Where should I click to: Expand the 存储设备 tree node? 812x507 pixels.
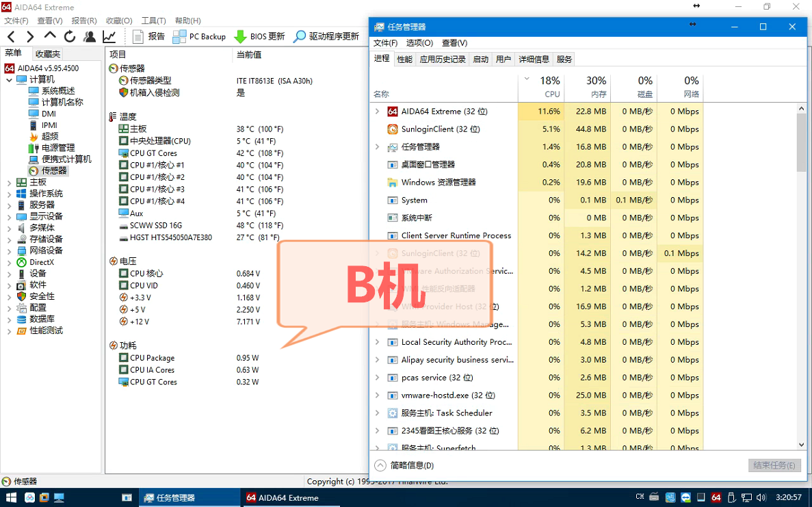(9, 239)
